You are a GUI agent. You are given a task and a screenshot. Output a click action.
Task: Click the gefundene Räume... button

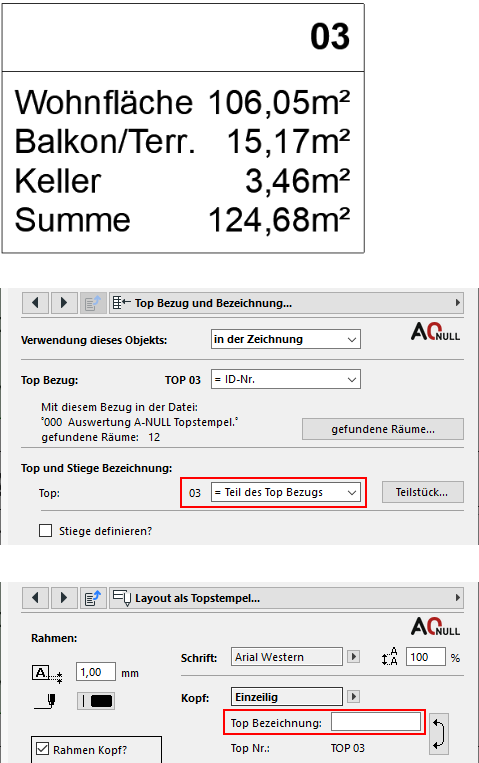[383, 429]
